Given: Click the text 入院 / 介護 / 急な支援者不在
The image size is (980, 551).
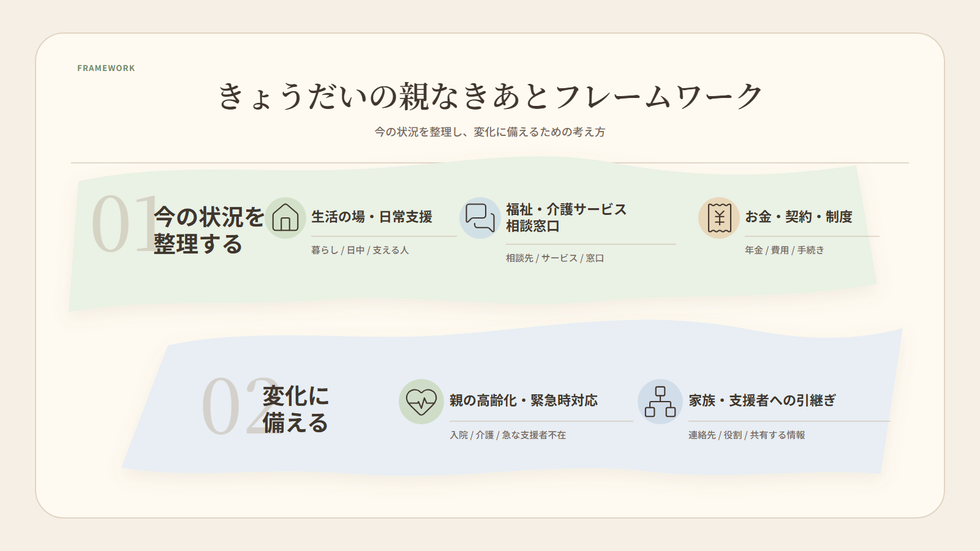Looking at the screenshot, I should click(x=508, y=435).
